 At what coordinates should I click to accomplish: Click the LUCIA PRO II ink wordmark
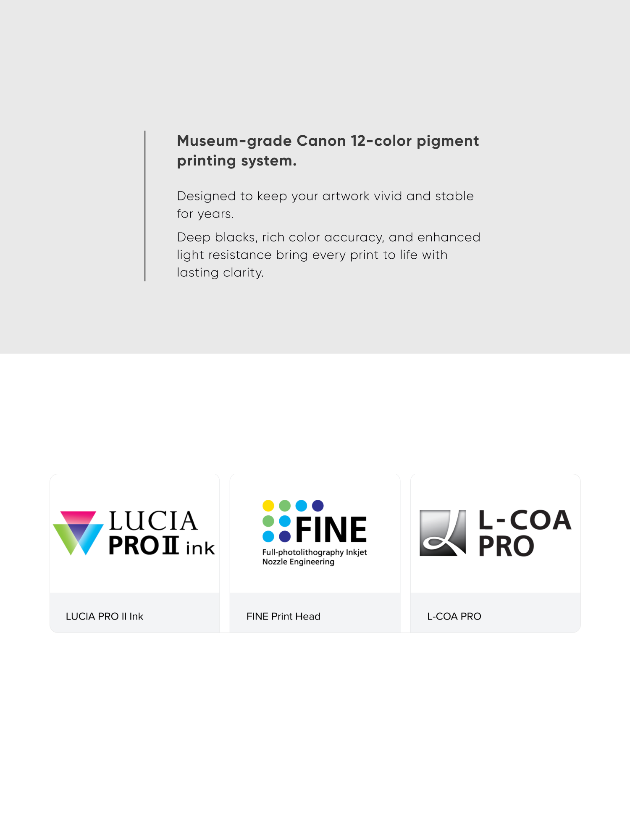162,533
